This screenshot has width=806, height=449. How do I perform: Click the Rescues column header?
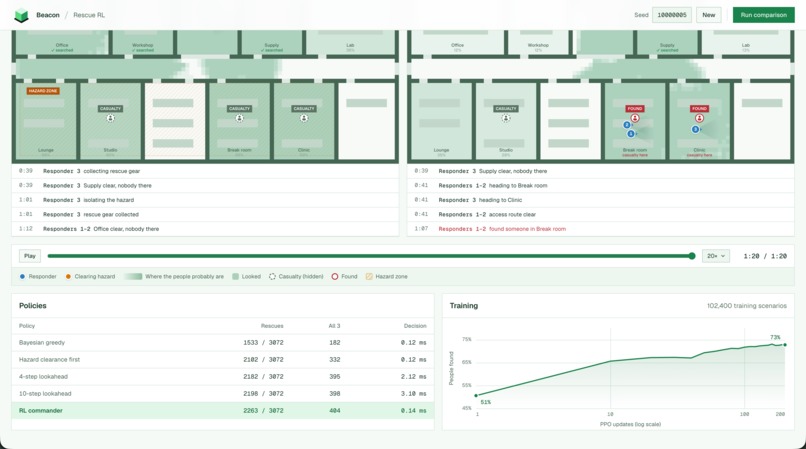(x=272, y=326)
